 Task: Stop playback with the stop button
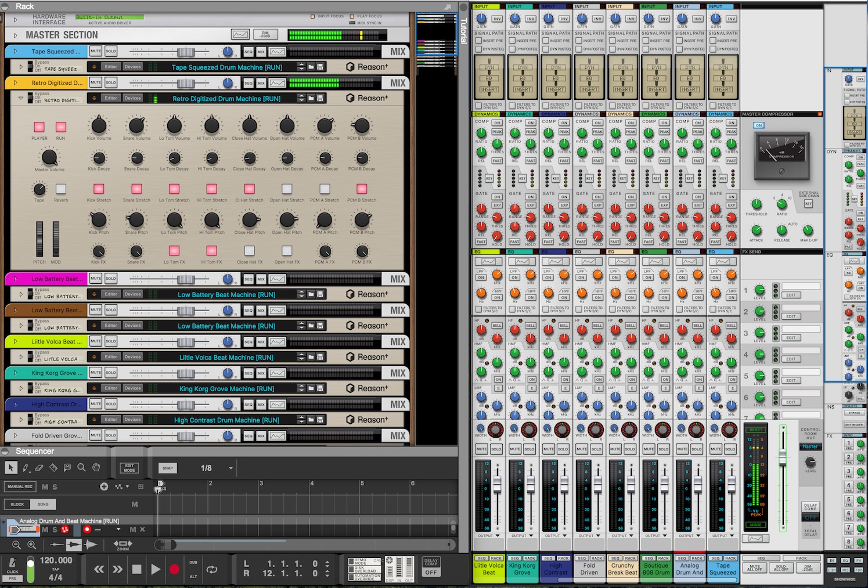click(x=136, y=569)
